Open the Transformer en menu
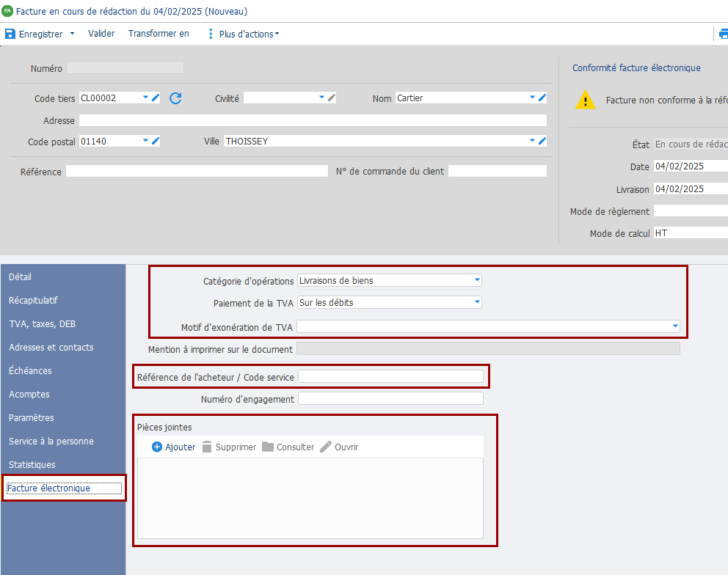728x575 pixels. (x=159, y=34)
